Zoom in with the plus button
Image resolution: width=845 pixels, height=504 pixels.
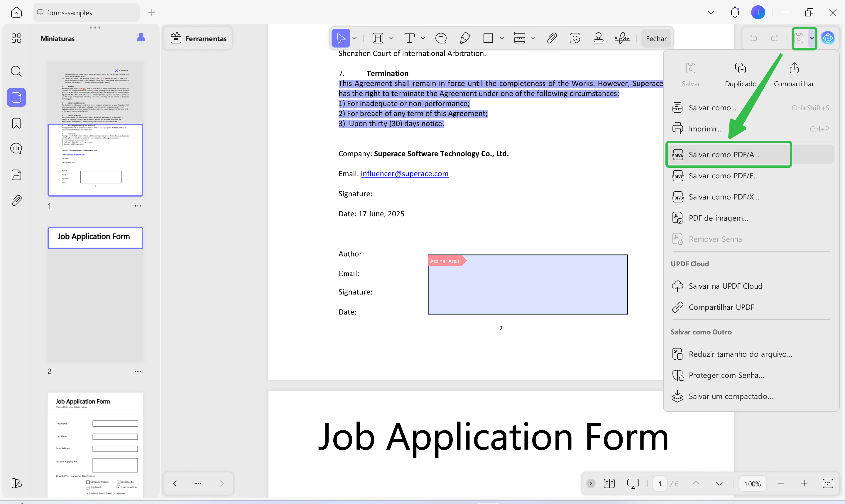coord(804,483)
